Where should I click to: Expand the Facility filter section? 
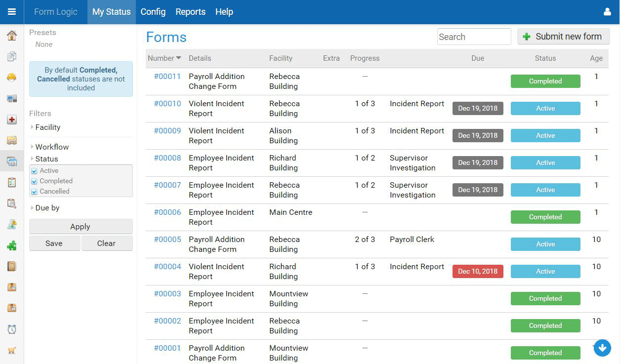(46, 127)
